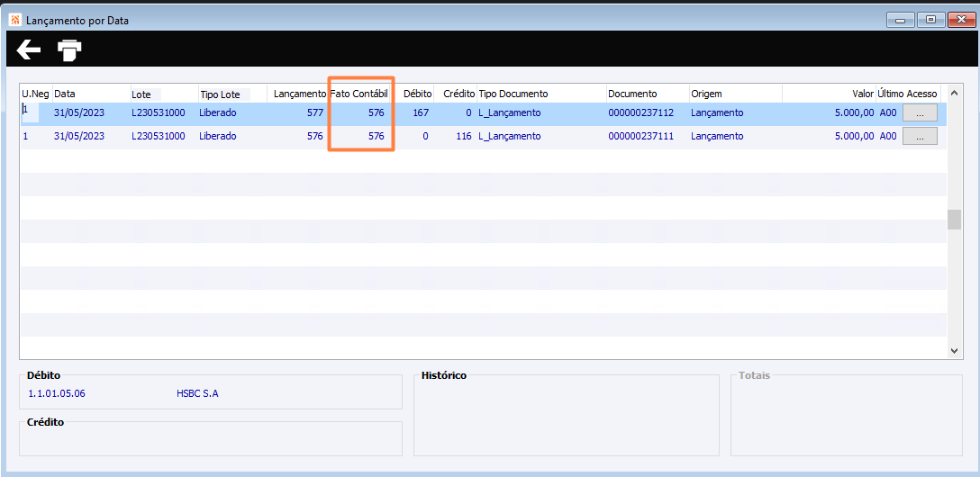This screenshot has height=477, width=980.
Task: Sort by the Data column header
Action: pyautogui.click(x=64, y=94)
